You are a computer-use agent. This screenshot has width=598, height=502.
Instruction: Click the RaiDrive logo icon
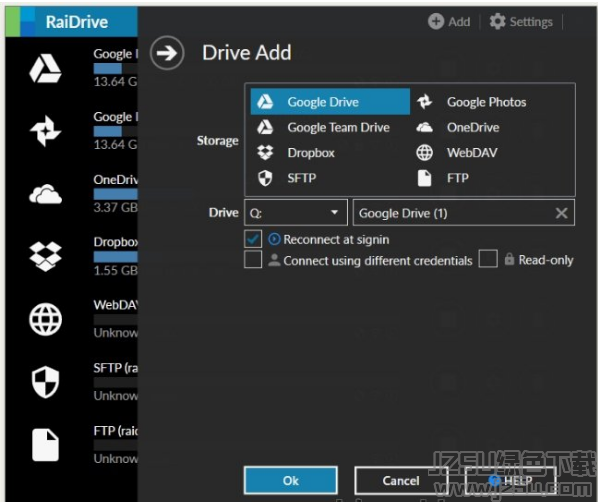[20, 21]
